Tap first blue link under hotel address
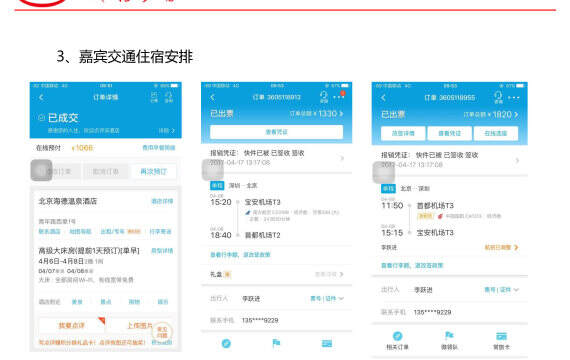570x360 pixels. point(49,231)
